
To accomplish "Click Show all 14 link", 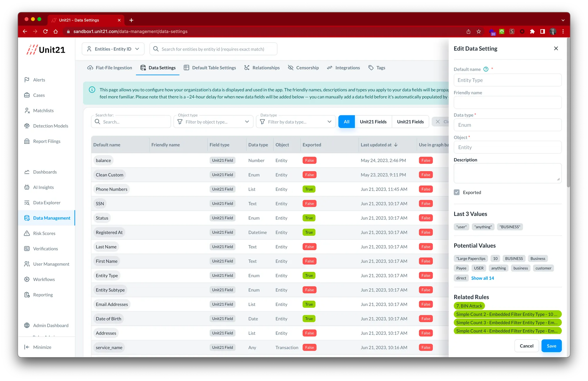I will pyautogui.click(x=482, y=278).
